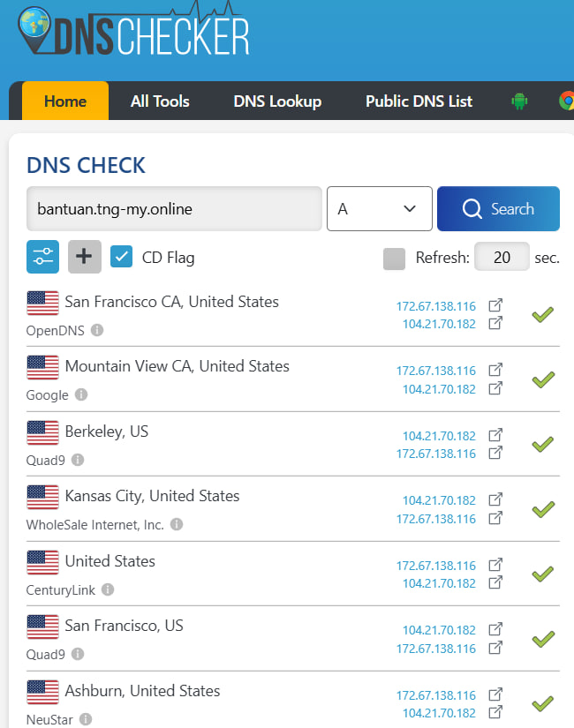Uncheck the CD Flag checkbox

tap(121, 257)
